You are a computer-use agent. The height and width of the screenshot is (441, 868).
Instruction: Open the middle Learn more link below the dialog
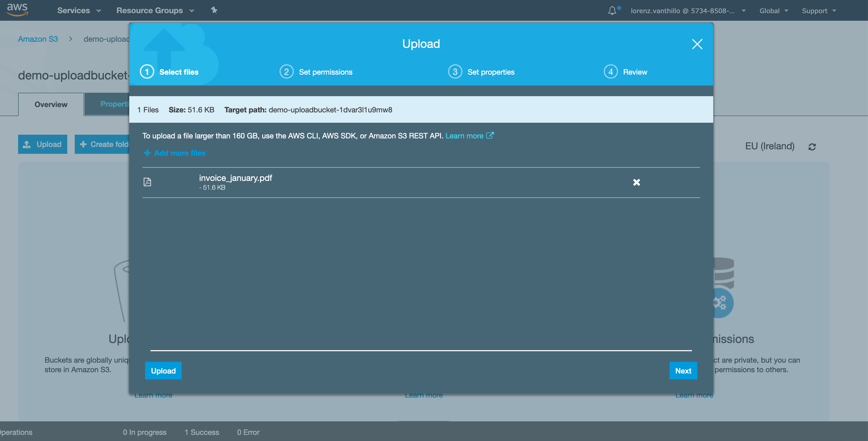click(x=424, y=396)
